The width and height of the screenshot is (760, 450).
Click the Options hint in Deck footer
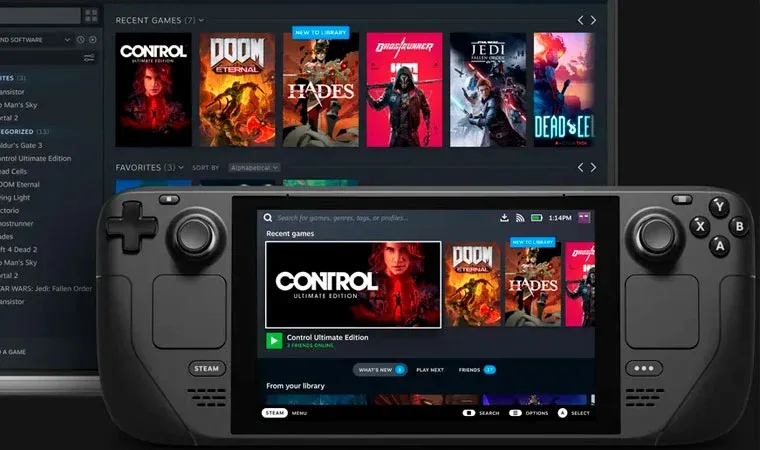coord(529,413)
